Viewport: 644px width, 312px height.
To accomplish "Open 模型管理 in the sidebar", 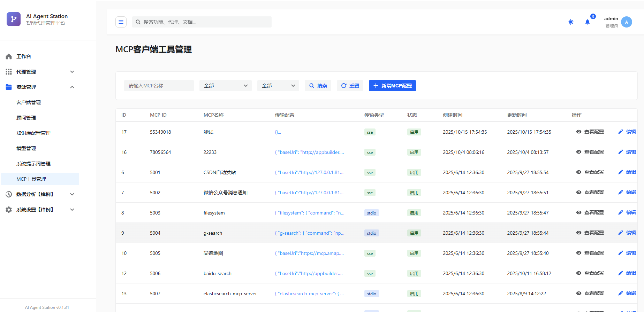I will click(x=26, y=148).
